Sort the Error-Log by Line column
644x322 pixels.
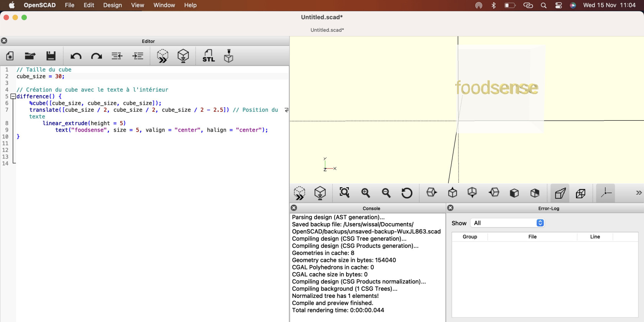[595, 237]
